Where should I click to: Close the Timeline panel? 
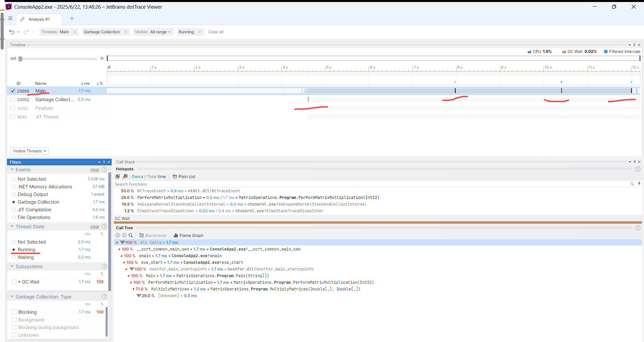639,45
